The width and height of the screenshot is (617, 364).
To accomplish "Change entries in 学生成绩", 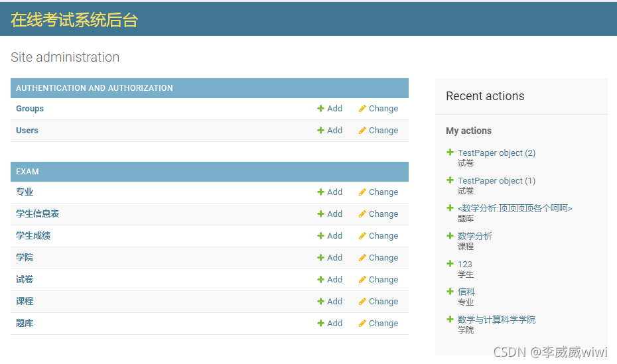I will 378,236.
